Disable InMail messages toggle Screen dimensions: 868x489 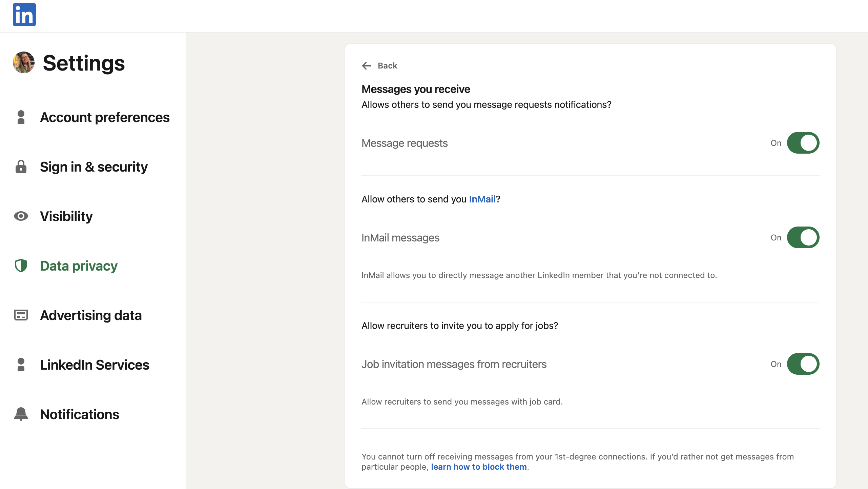tap(803, 237)
